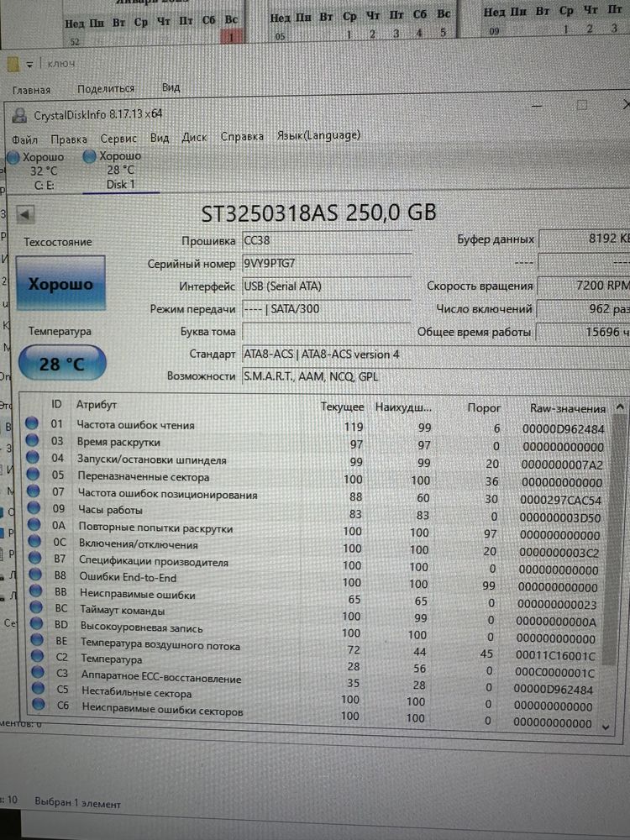This screenshot has height=840, width=630.
Task: Maximize the CrystalDiskInfo window
Action: 582,105
